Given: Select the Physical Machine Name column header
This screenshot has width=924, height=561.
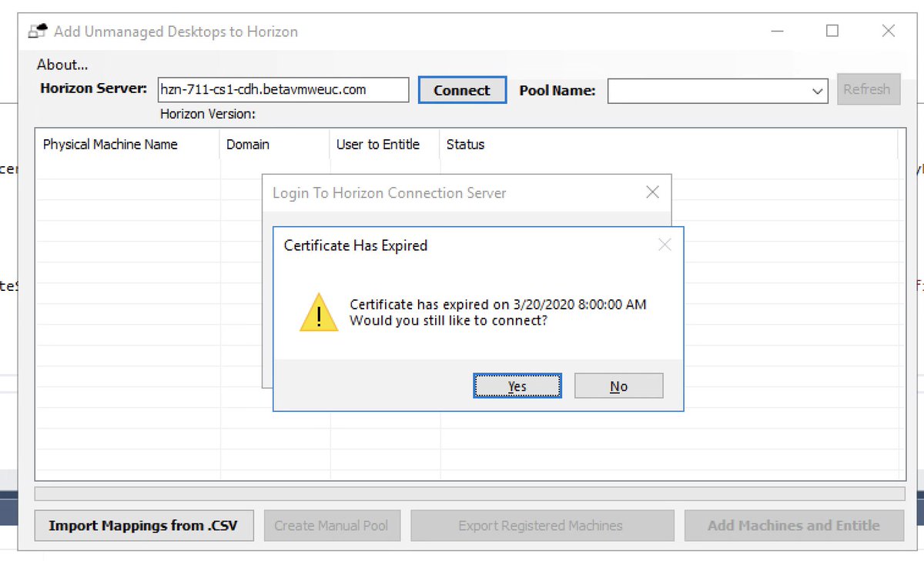Looking at the screenshot, I should point(128,145).
